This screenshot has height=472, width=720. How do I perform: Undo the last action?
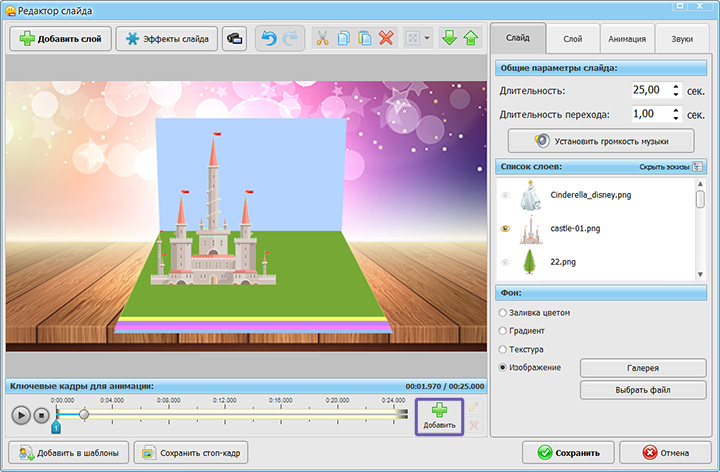(x=269, y=39)
